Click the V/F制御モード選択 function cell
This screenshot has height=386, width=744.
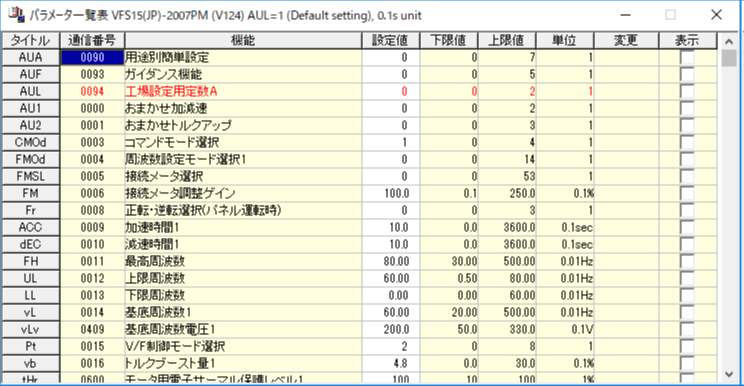243,347
